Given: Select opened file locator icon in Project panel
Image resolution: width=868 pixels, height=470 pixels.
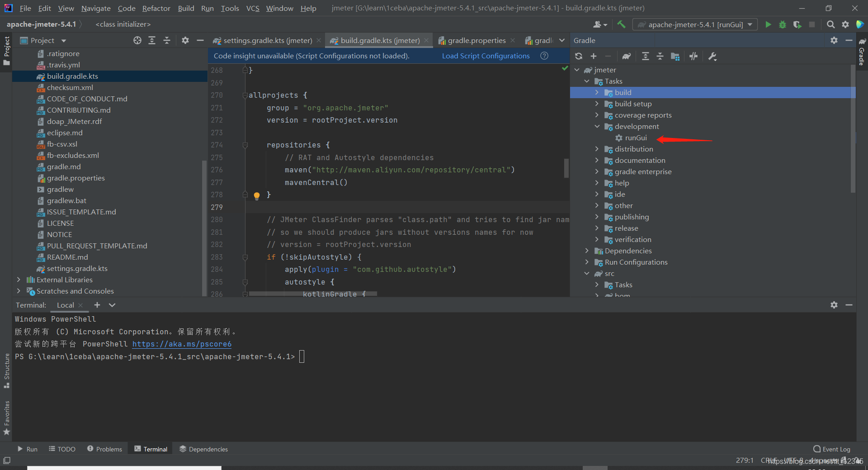Looking at the screenshot, I should pyautogui.click(x=137, y=40).
